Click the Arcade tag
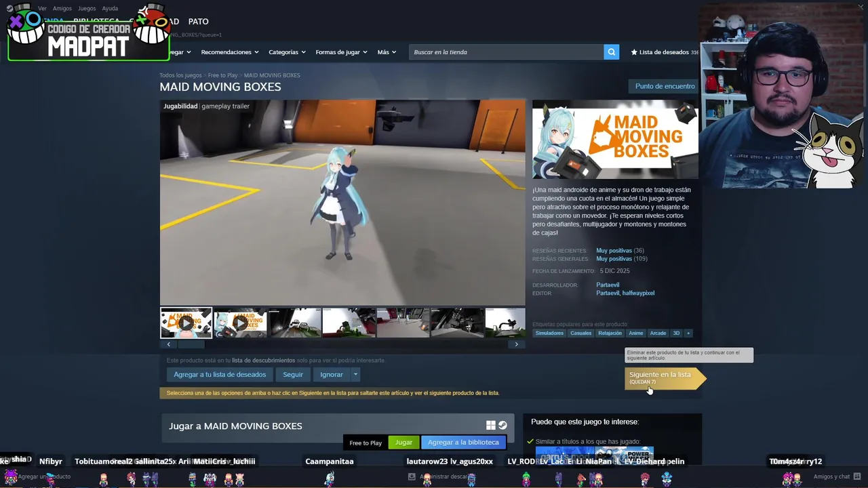This screenshot has height=488, width=868. 658,333
